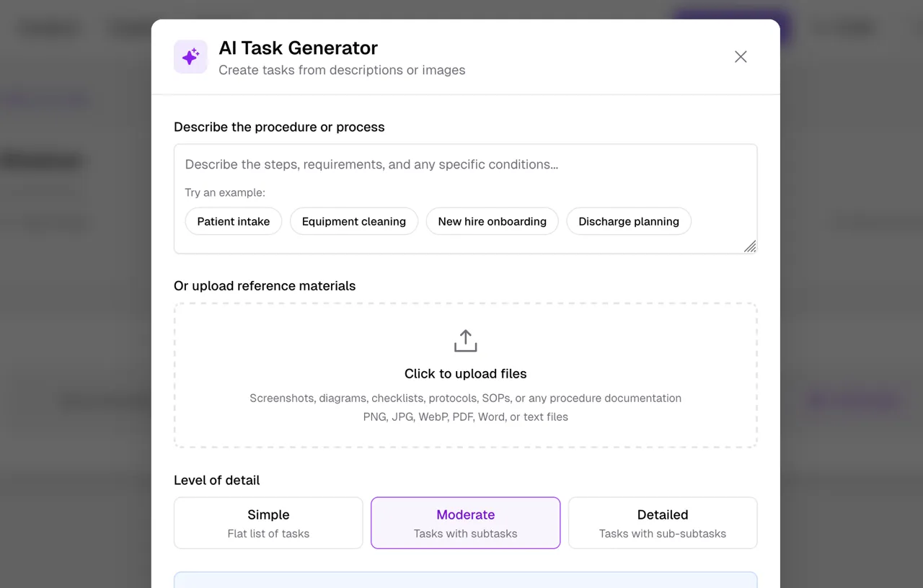Click to upload files
This screenshot has height=588, width=923.
point(465,373)
